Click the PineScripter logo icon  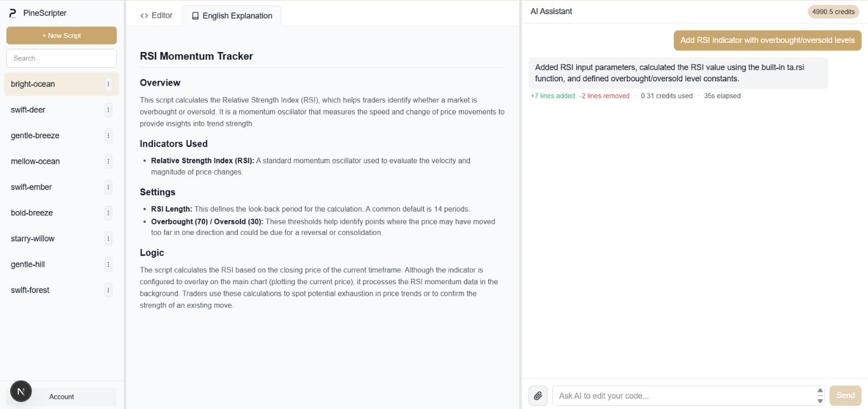12,13
